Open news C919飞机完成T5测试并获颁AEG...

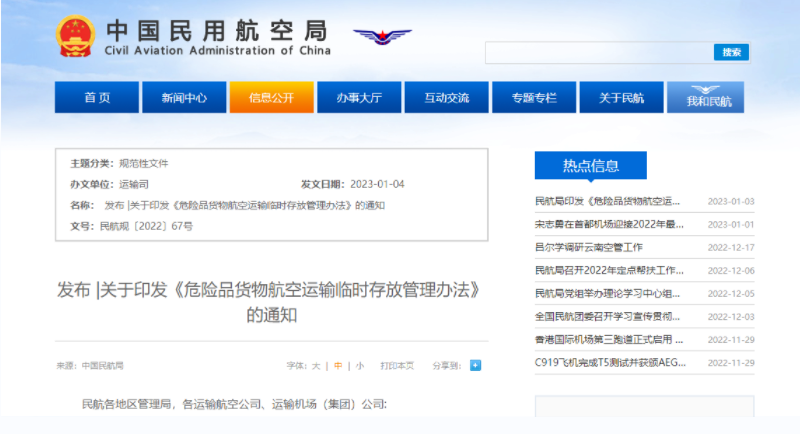click(610, 363)
